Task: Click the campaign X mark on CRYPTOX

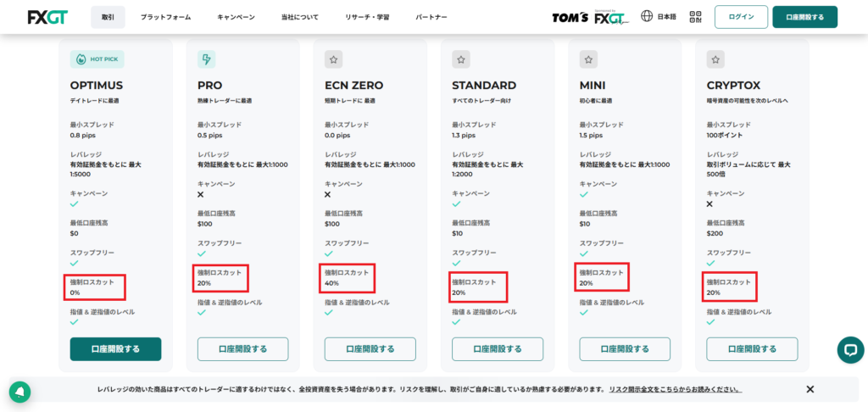Action: point(709,203)
